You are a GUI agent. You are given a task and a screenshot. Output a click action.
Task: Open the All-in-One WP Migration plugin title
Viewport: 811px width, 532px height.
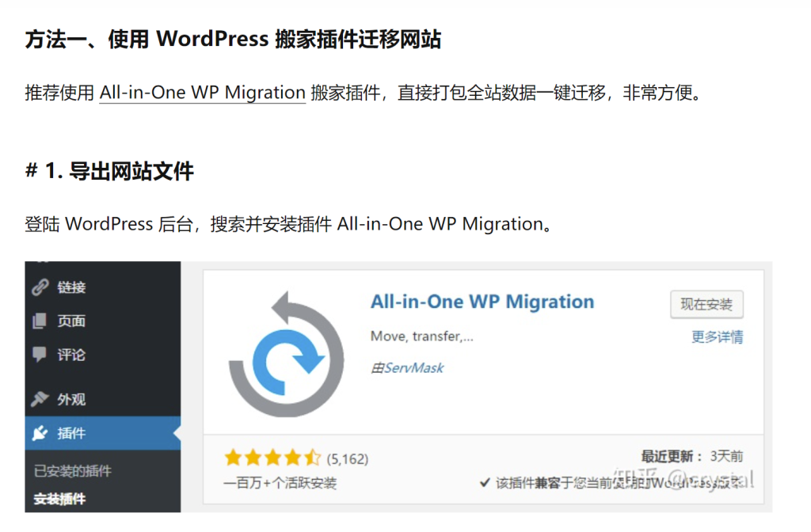(482, 302)
